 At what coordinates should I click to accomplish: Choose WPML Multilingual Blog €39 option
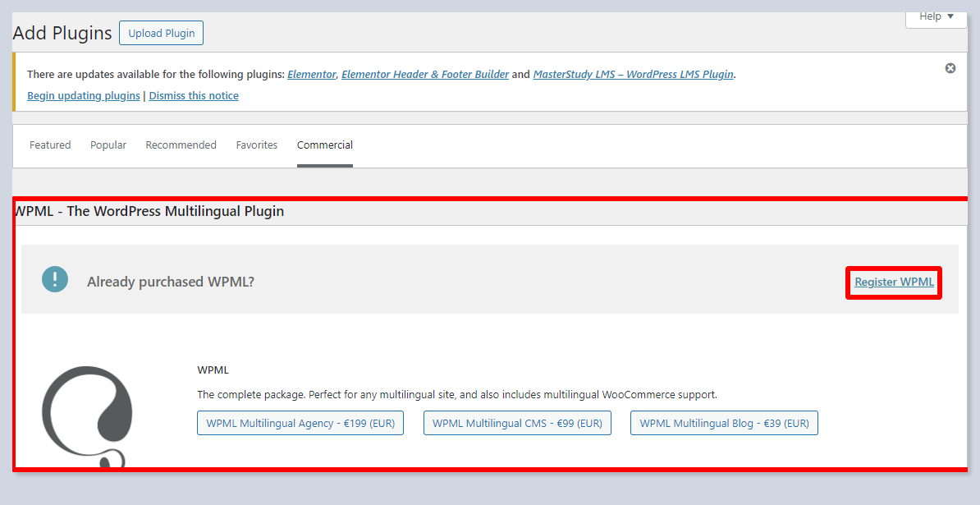[724, 424]
